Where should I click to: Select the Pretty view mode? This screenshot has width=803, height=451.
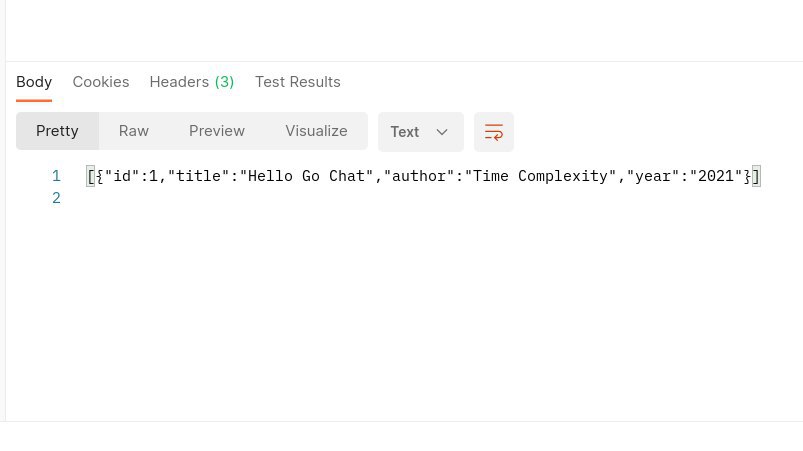[57, 131]
